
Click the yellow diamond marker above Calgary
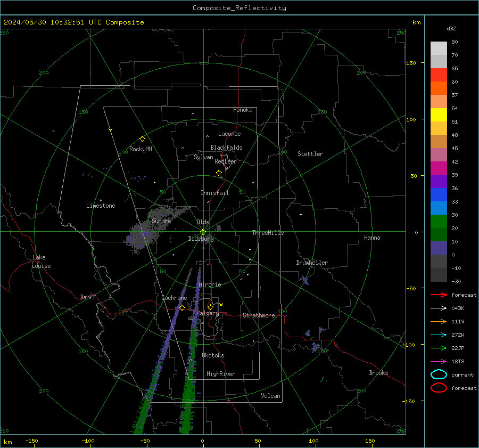pyautogui.click(x=210, y=307)
